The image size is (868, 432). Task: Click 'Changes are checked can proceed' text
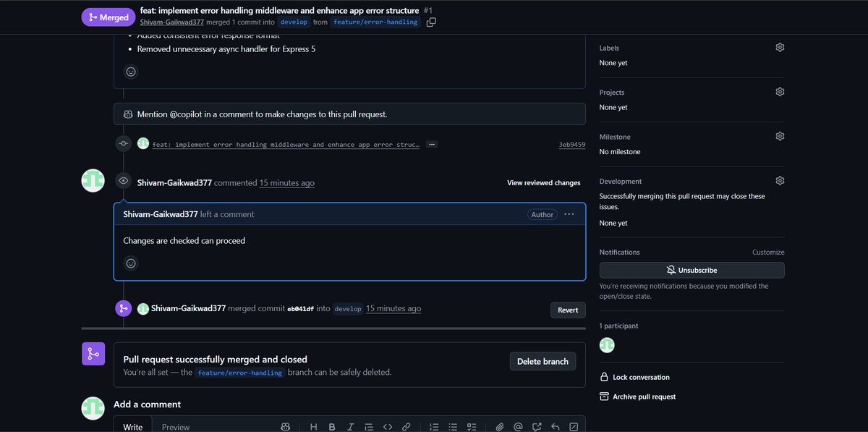pos(184,241)
